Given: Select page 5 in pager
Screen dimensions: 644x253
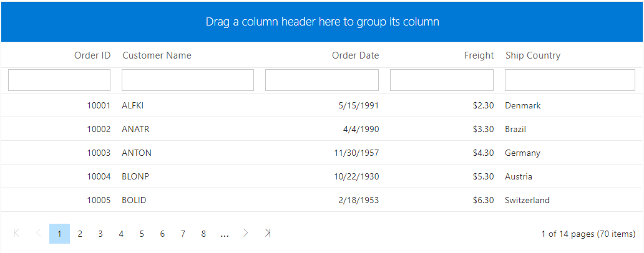Looking at the screenshot, I should (142, 234).
